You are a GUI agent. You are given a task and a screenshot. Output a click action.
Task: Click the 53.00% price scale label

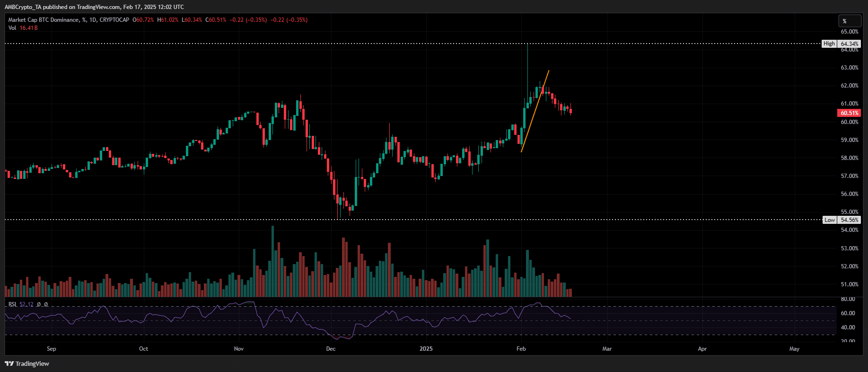tap(850, 248)
